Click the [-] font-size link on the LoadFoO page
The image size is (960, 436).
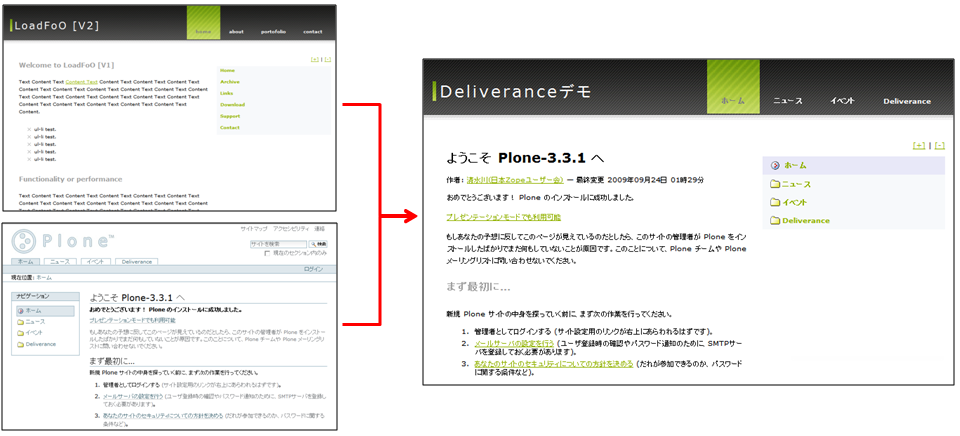point(328,59)
